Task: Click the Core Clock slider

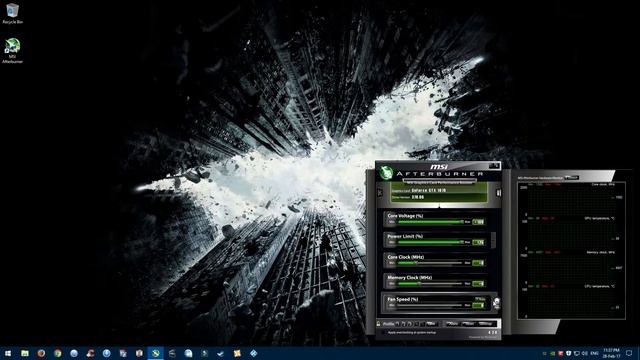Action: (431, 263)
